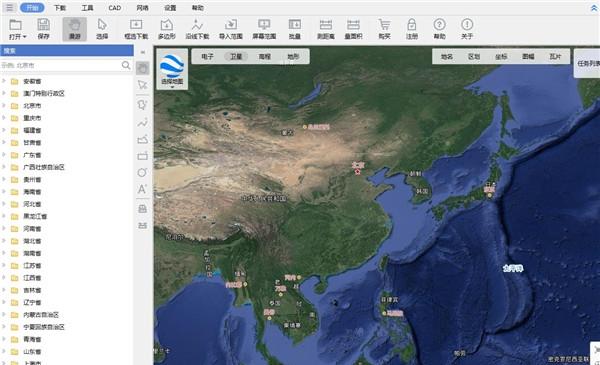Expand the 安徽省 tree node
This screenshot has width=600, height=365.
(4, 81)
